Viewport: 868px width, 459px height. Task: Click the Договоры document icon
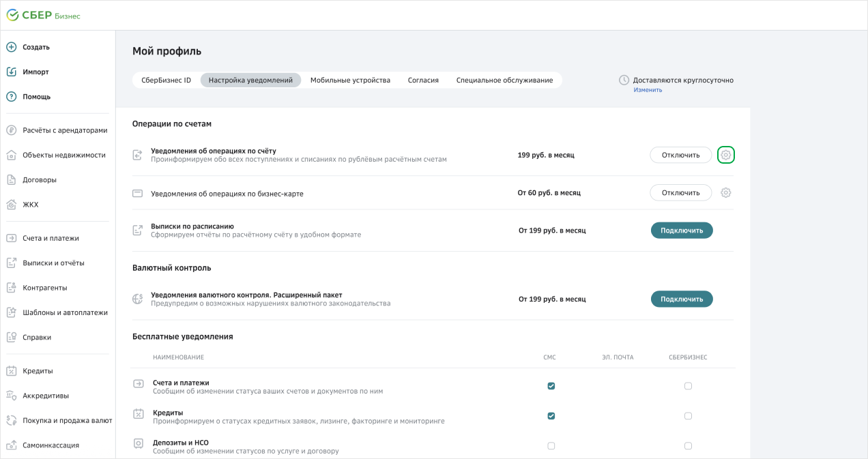pyautogui.click(x=11, y=179)
